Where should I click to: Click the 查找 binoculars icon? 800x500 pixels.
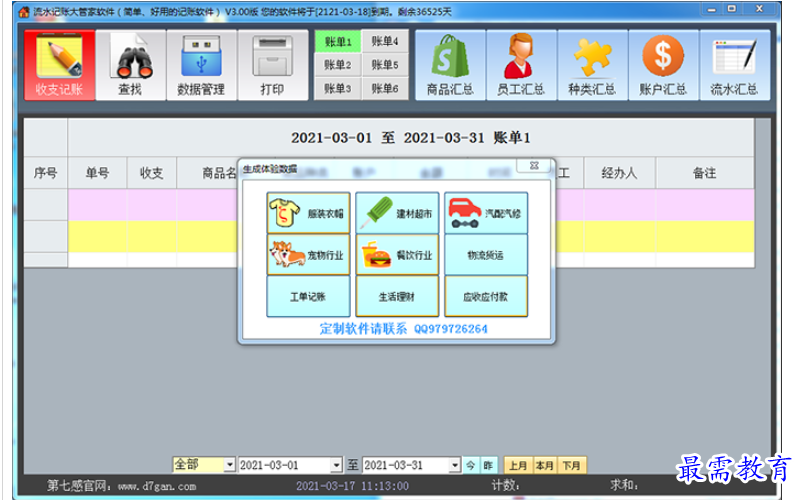(x=131, y=65)
